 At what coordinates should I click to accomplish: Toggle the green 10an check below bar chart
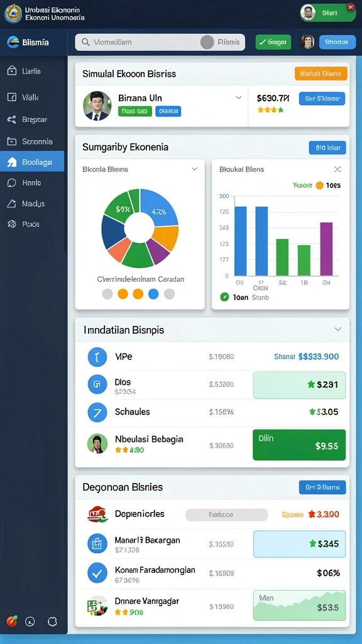[x=224, y=297]
